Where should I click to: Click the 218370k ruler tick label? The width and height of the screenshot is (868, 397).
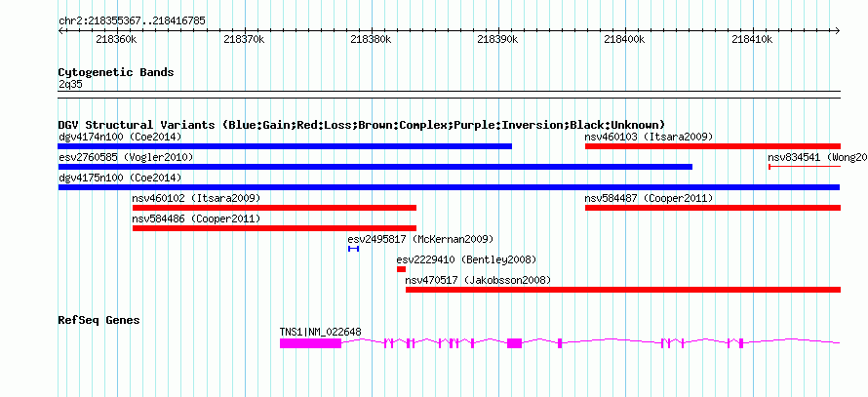(244, 39)
